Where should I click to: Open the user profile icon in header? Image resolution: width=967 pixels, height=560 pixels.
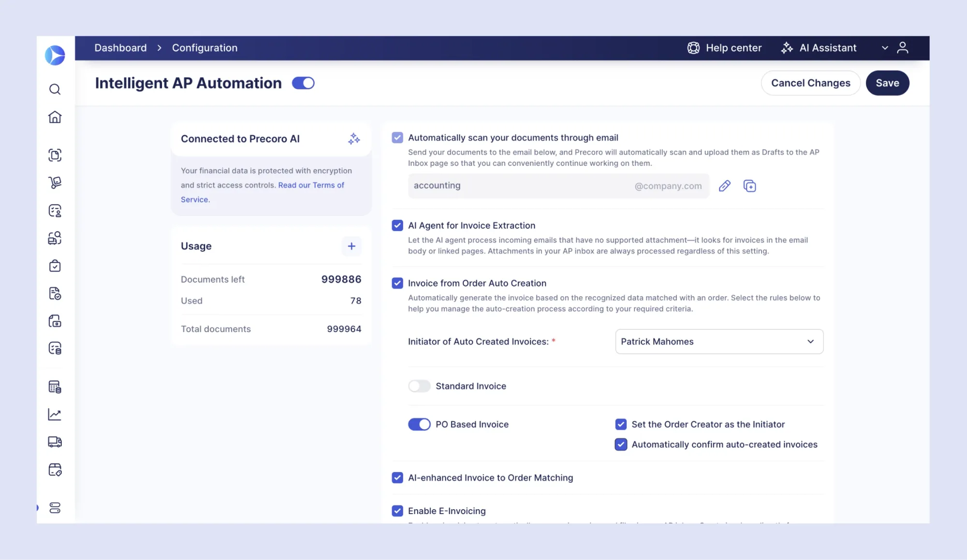pyautogui.click(x=902, y=48)
